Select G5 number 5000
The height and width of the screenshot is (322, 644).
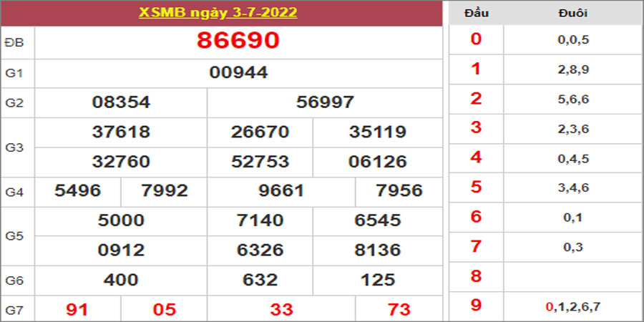pyautogui.click(x=121, y=220)
